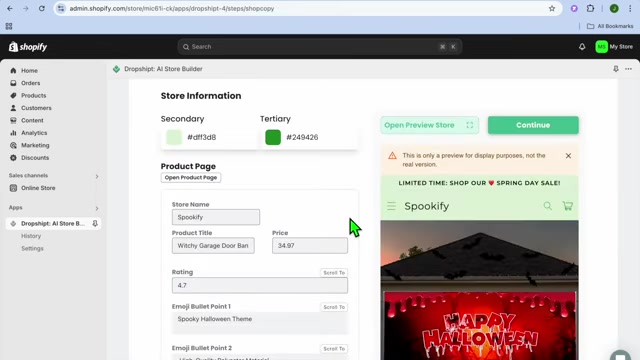Open the preview store cart icon
Viewport: 640px width, 360px height.
click(567, 206)
